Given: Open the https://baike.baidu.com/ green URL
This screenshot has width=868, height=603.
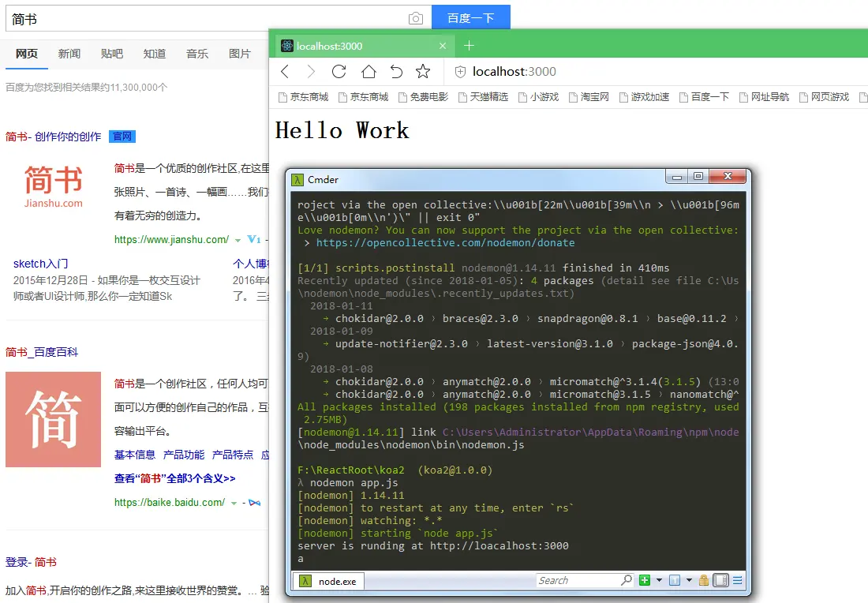Looking at the screenshot, I should (x=170, y=502).
